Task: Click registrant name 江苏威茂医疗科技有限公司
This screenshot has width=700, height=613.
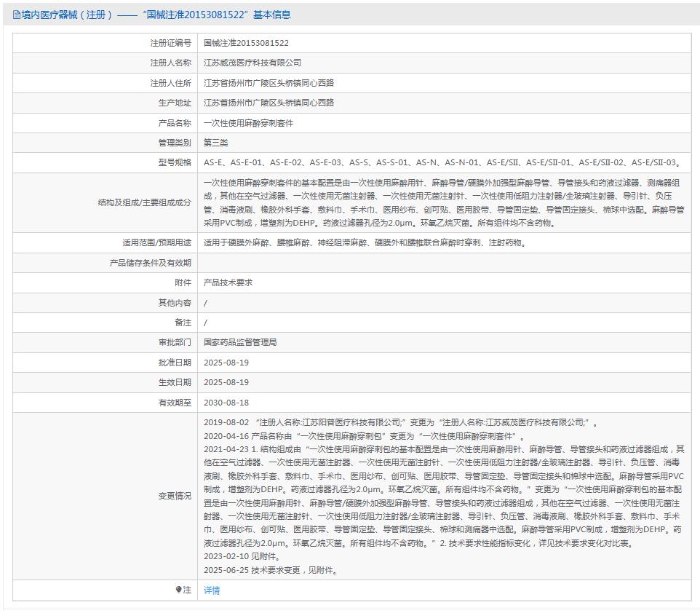Action: (x=252, y=63)
